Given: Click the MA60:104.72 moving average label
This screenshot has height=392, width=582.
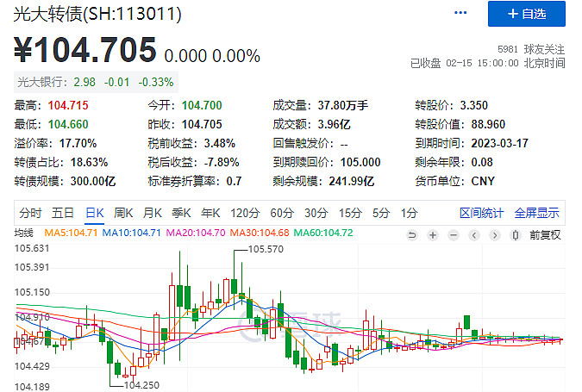Looking at the screenshot, I should 323,233.
